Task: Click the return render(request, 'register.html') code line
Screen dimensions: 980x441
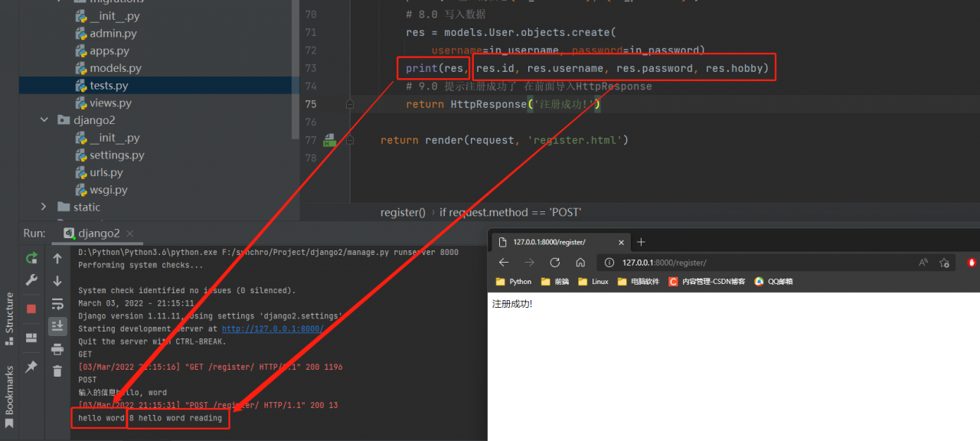Action: pos(505,140)
